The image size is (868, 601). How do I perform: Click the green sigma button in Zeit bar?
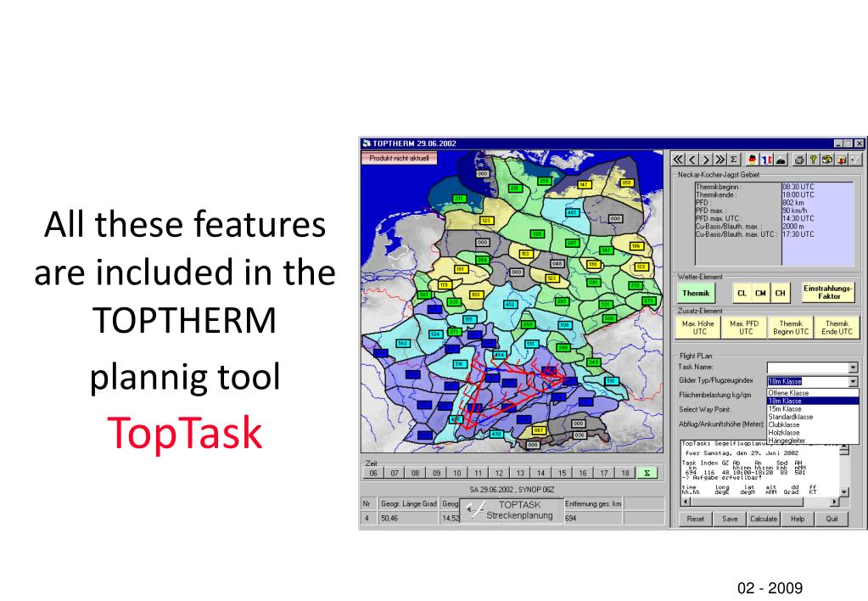(647, 473)
